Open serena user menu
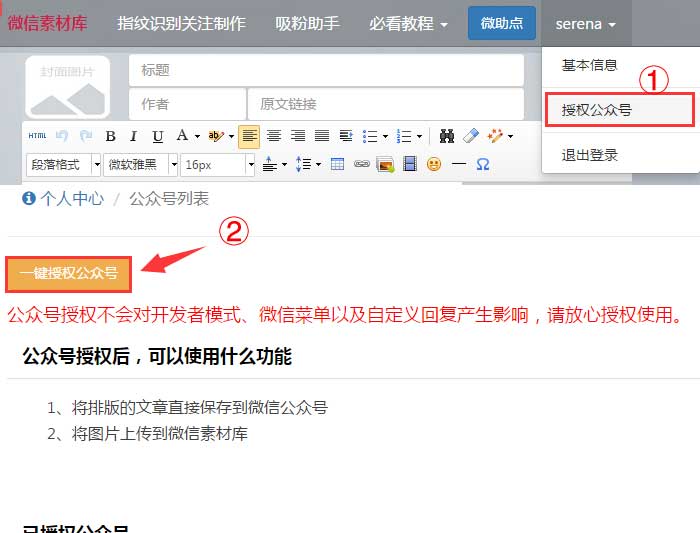The width and height of the screenshot is (700, 533). [586, 24]
